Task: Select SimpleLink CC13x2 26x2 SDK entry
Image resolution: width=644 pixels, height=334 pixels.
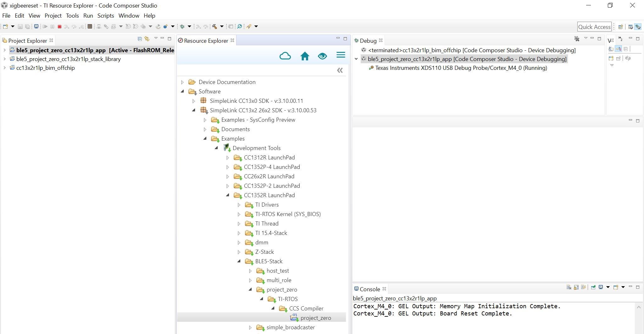Action: (x=263, y=110)
